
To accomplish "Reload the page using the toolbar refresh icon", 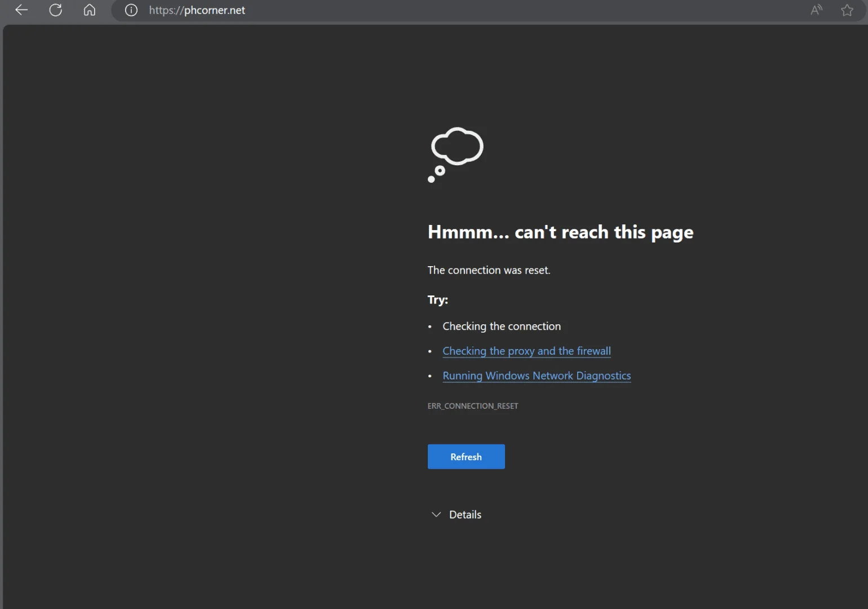I will 55,10.
